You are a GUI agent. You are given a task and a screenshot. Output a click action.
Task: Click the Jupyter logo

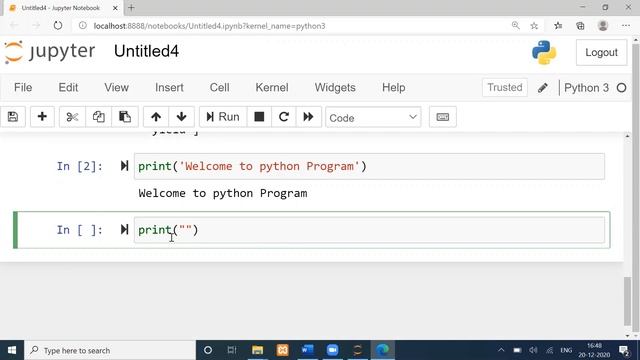(49, 52)
